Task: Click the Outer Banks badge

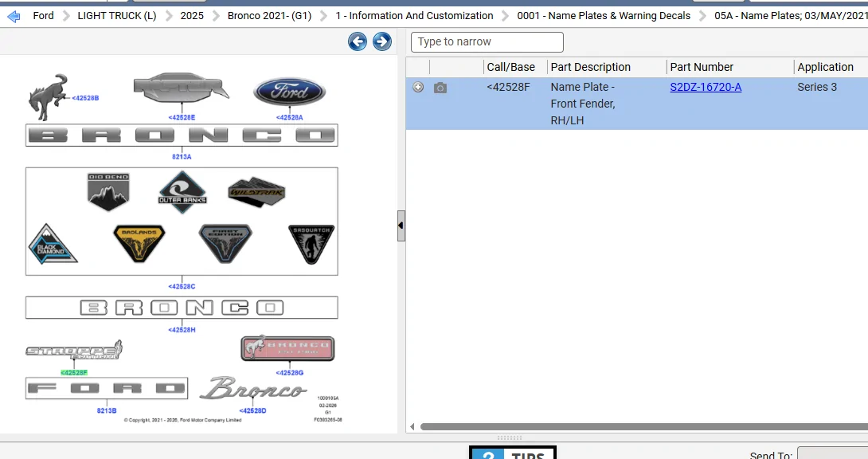Action: click(182, 192)
